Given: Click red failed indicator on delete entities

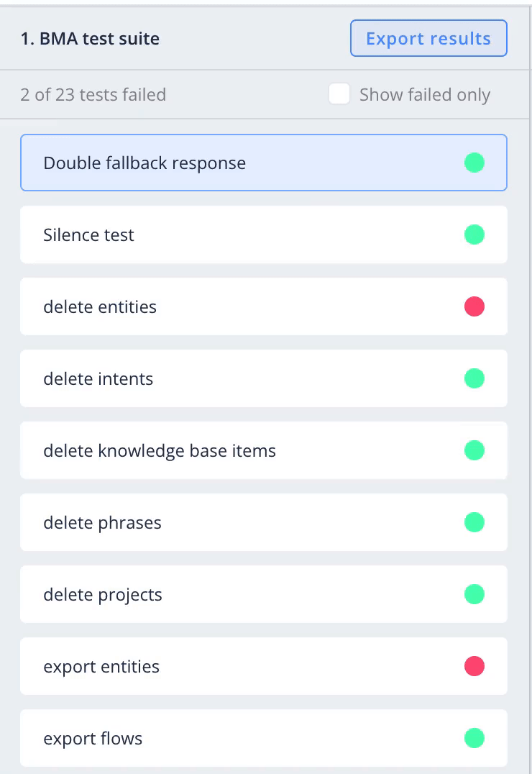Looking at the screenshot, I should (x=474, y=306).
